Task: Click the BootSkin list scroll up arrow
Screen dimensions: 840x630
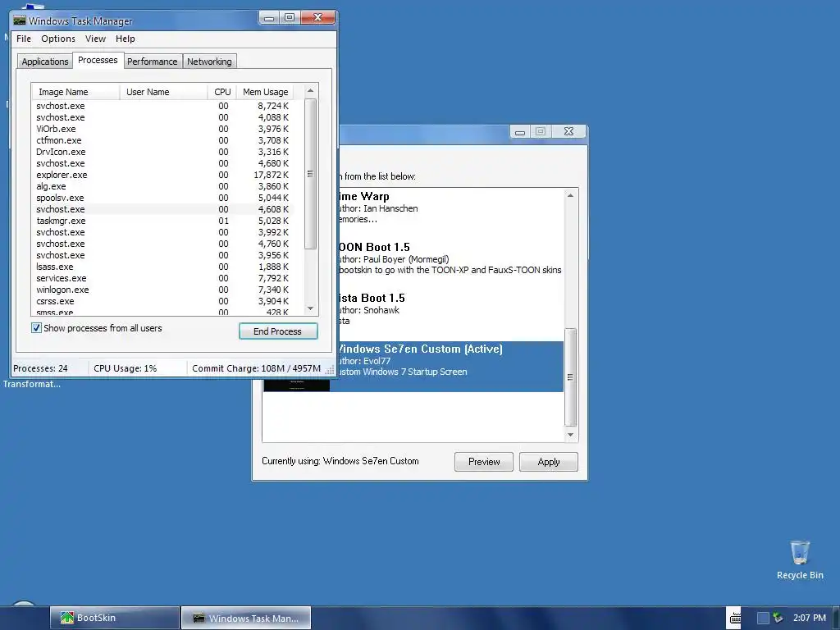Action: coord(571,195)
